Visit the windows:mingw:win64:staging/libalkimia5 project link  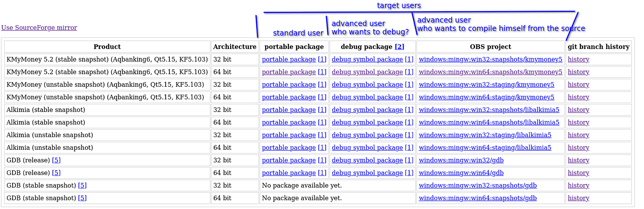click(x=485, y=147)
